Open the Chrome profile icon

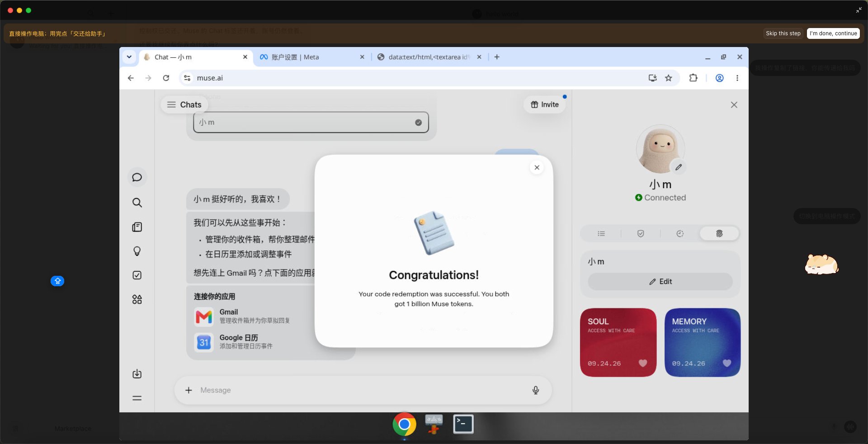(719, 78)
